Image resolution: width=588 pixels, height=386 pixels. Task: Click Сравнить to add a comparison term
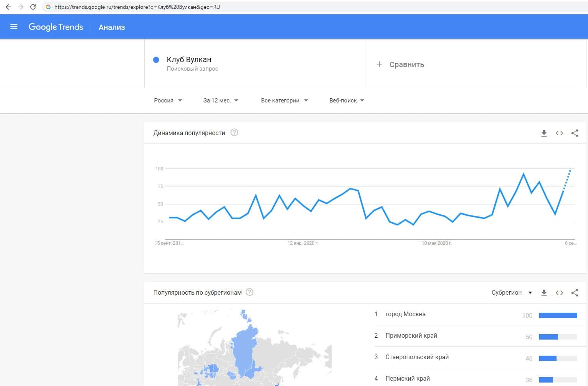(x=401, y=64)
